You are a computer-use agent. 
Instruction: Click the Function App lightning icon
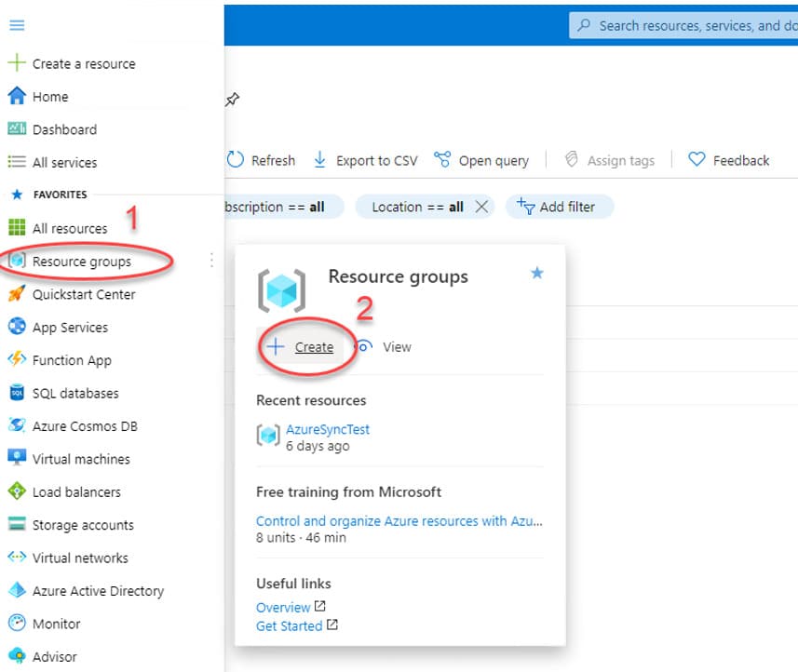17,359
